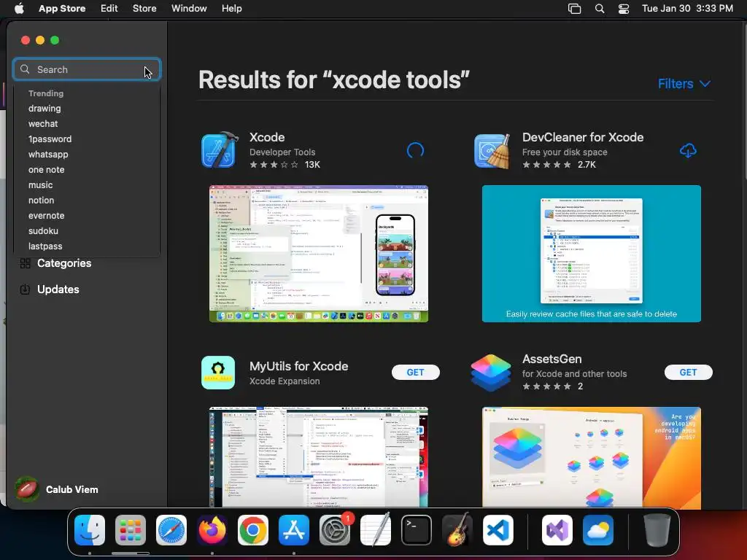
Task: Open Finder from the Dock
Action: coord(90,530)
